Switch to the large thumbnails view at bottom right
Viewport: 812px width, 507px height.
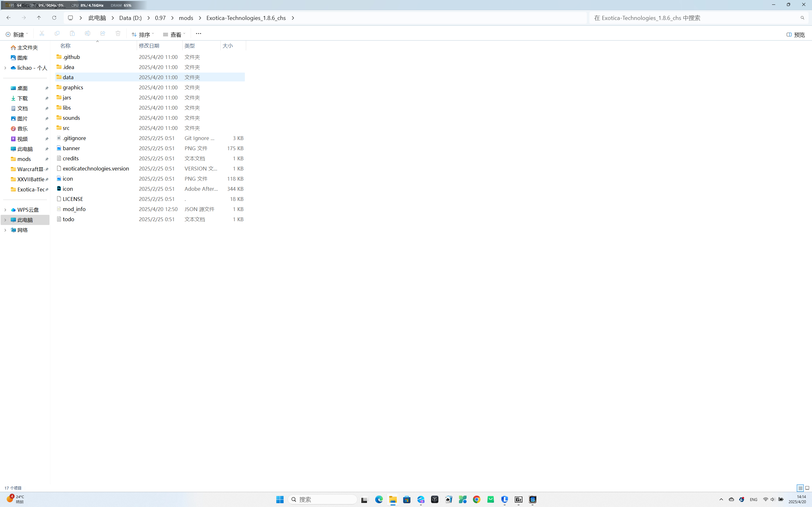pos(807,488)
